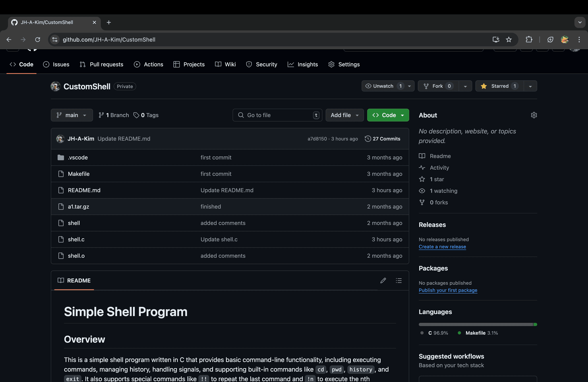Click the README edit pencil icon

pos(383,280)
